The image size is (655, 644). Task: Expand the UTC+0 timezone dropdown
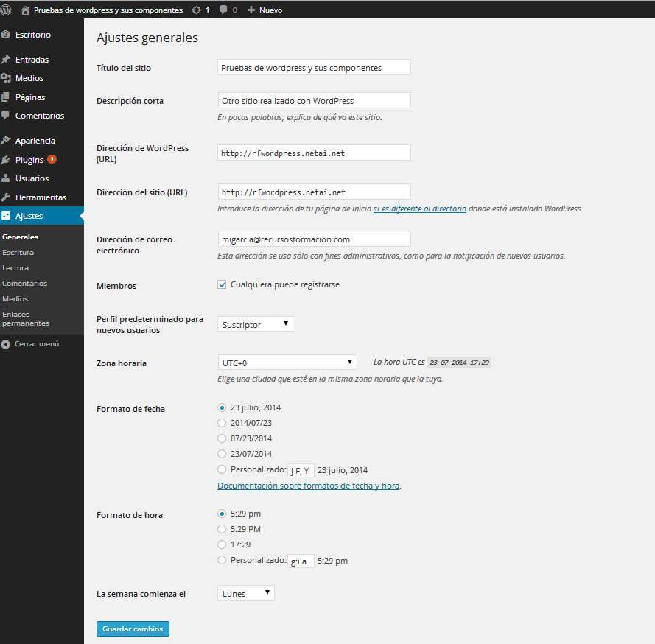287,363
